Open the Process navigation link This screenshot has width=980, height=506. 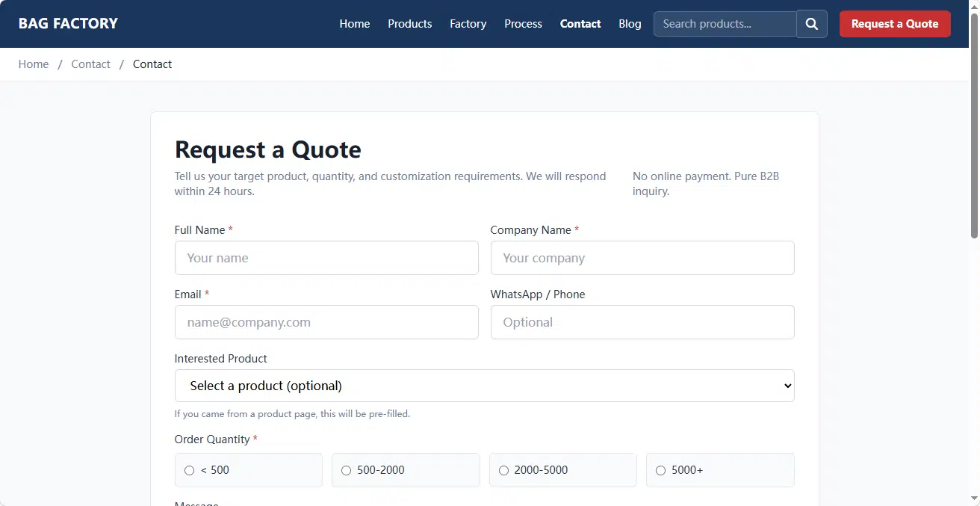[x=523, y=24]
